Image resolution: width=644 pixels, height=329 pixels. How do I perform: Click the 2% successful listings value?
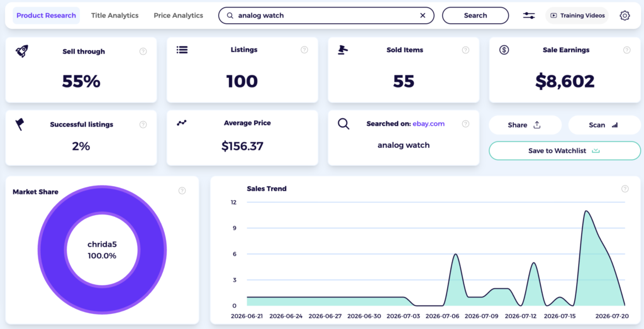[81, 146]
